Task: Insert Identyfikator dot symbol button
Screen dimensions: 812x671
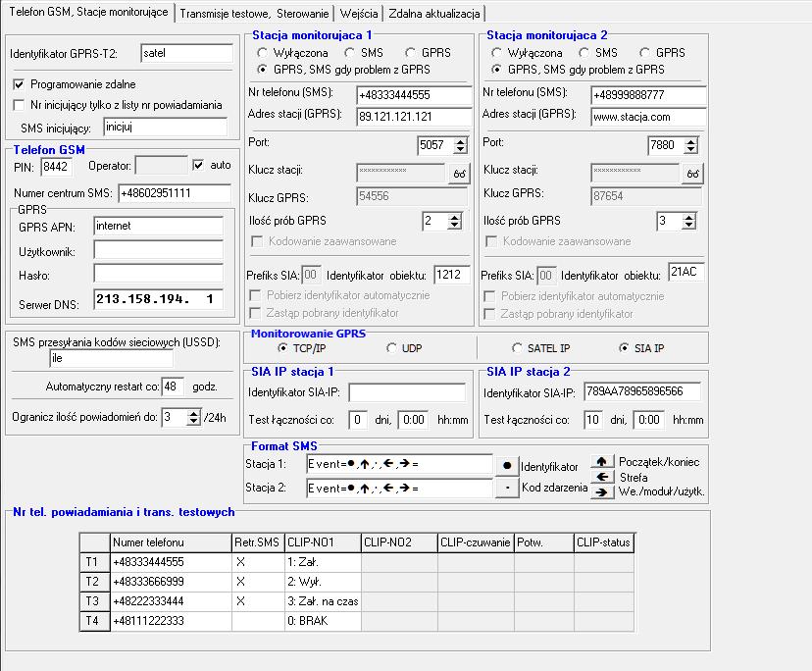Action: [x=507, y=466]
